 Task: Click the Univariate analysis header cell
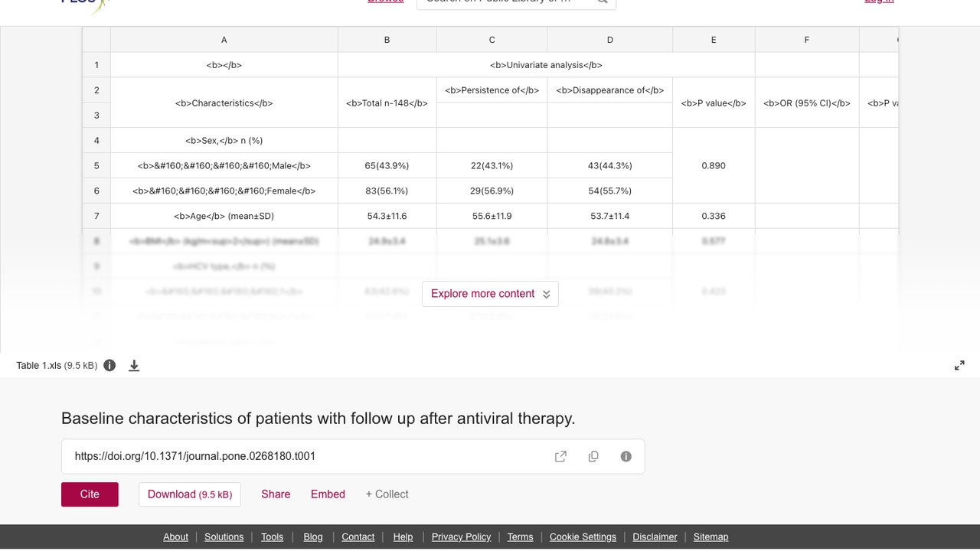coord(547,65)
